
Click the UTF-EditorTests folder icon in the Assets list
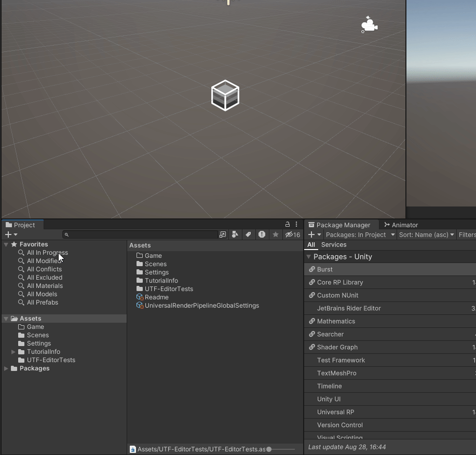140,288
